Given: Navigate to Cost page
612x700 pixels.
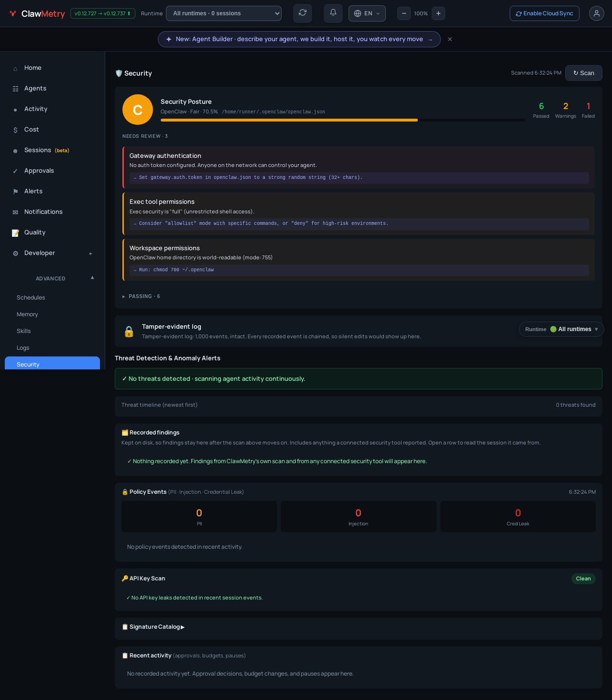Looking at the screenshot, I should 52,130.
